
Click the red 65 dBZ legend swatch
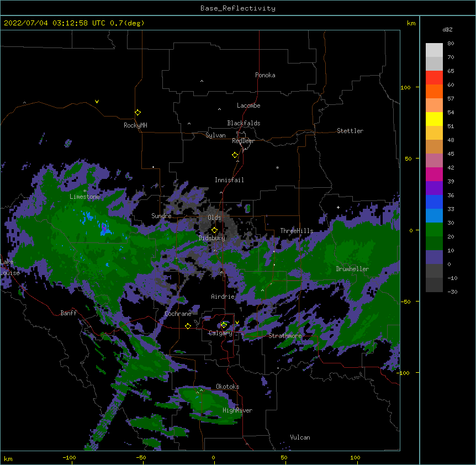point(434,78)
